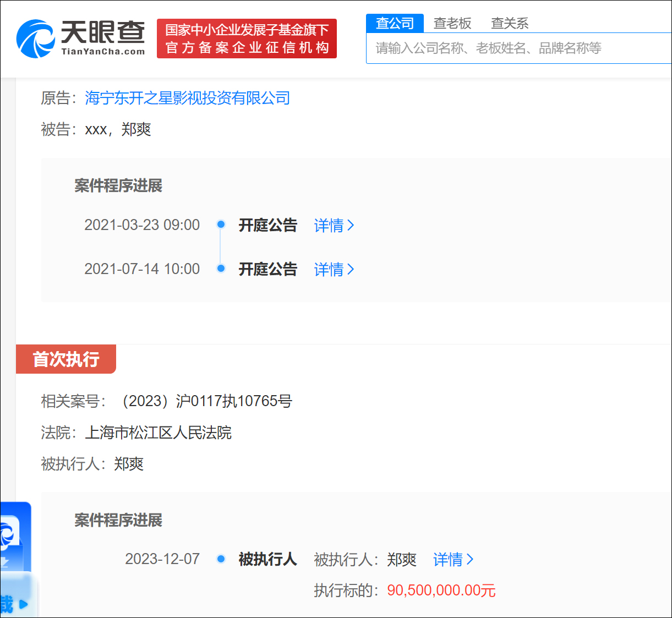Expand 详情 for 2021-07-14 开庭公告

pyautogui.click(x=334, y=269)
